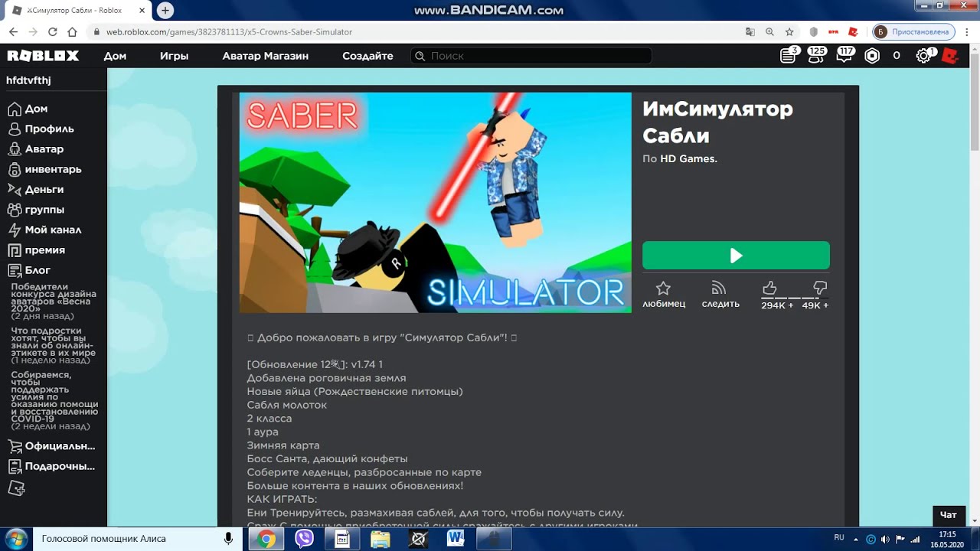The image size is (980, 551).
Task: Click the search magnifier icon in Roblox search
Action: coord(420,56)
